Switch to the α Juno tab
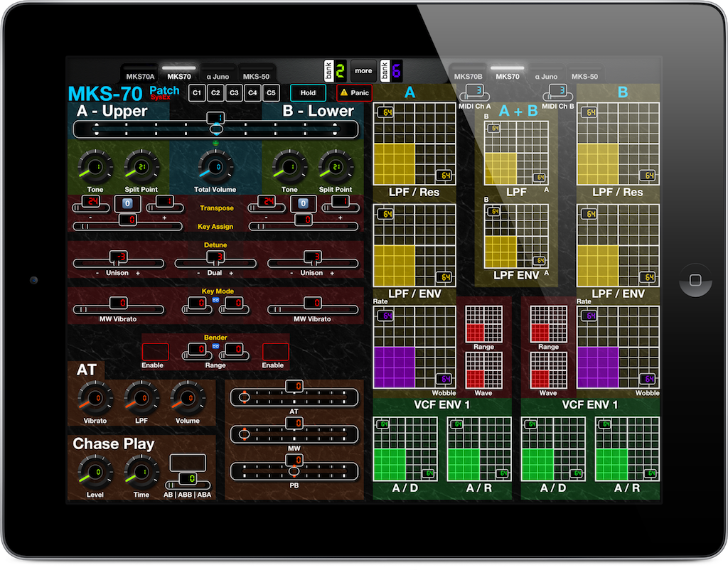 (x=217, y=76)
